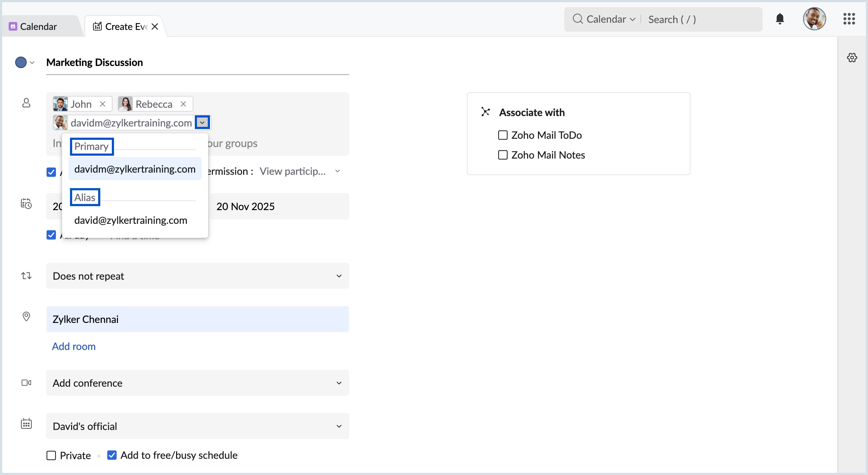868x475 pixels.
Task: Remove John from participants
Action: [102, 104]
